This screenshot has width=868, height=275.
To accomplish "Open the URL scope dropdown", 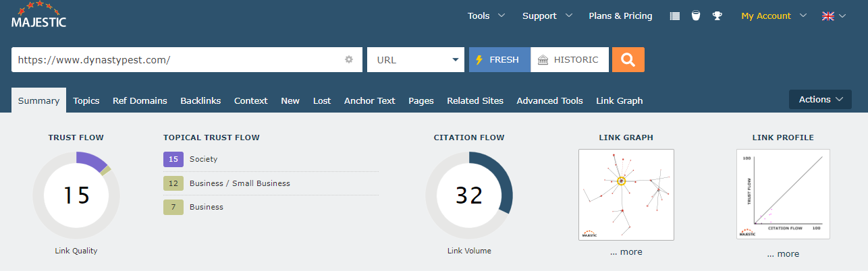I will click(x=416, y=59).
